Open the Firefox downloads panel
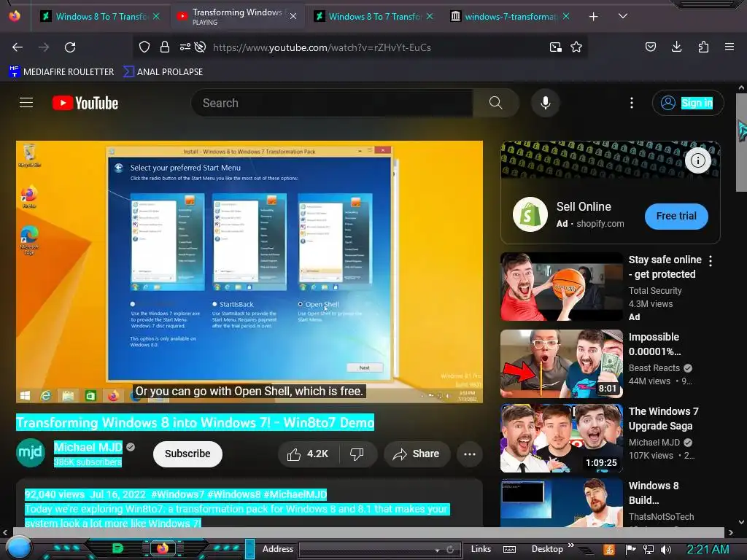Screen dimensions: 747x560 [x=676, y=47]
